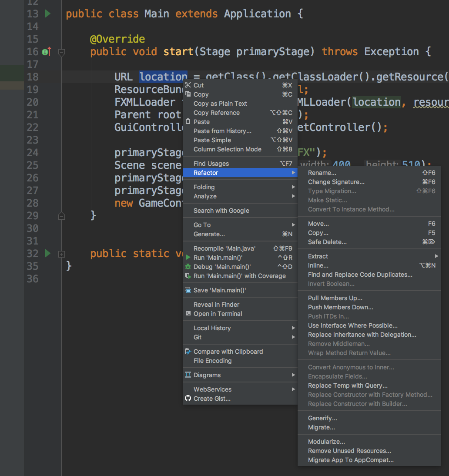The width and height of the screenshot is (449, 476).
Task: Expand the Local History submenu
Action: [240, 328]
